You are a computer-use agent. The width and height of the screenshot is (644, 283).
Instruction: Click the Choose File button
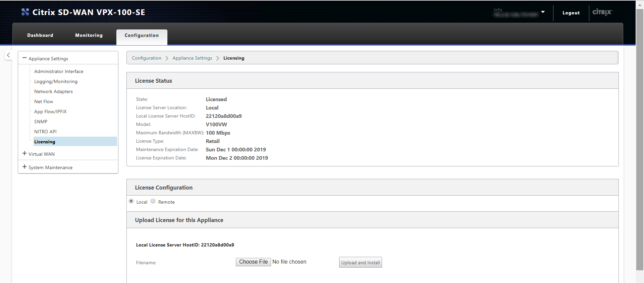(253, 262)
